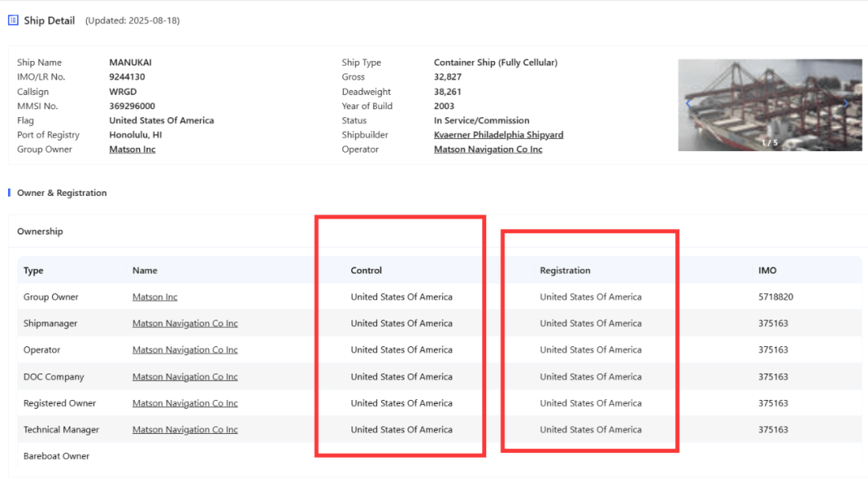Click the Control column header

coord(366,271)
